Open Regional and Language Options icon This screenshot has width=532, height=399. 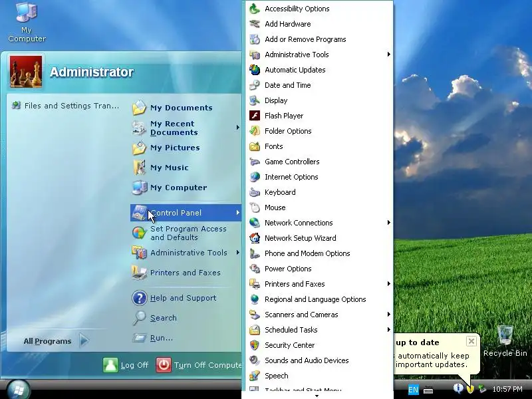click(255, 299)
